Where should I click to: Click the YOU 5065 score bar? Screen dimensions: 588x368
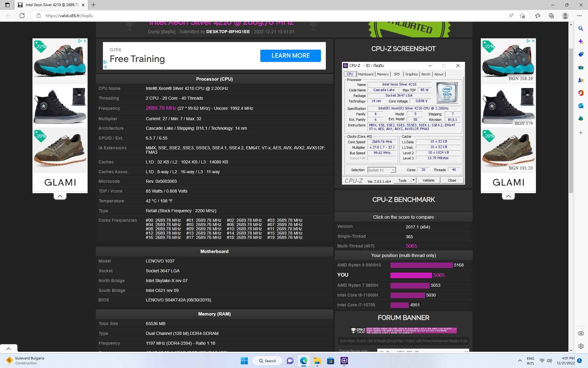coord(411,275)
